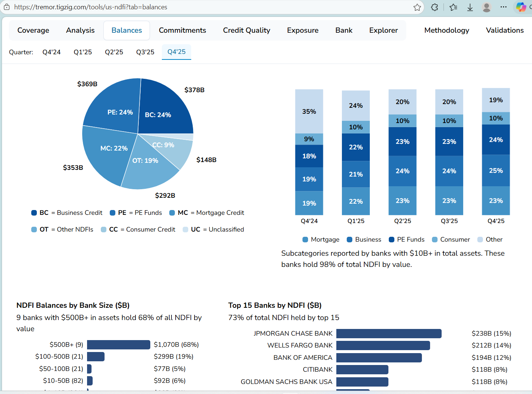Click the $148B pie label
This screenshot has width=532, height=394.
click(206, 160)
